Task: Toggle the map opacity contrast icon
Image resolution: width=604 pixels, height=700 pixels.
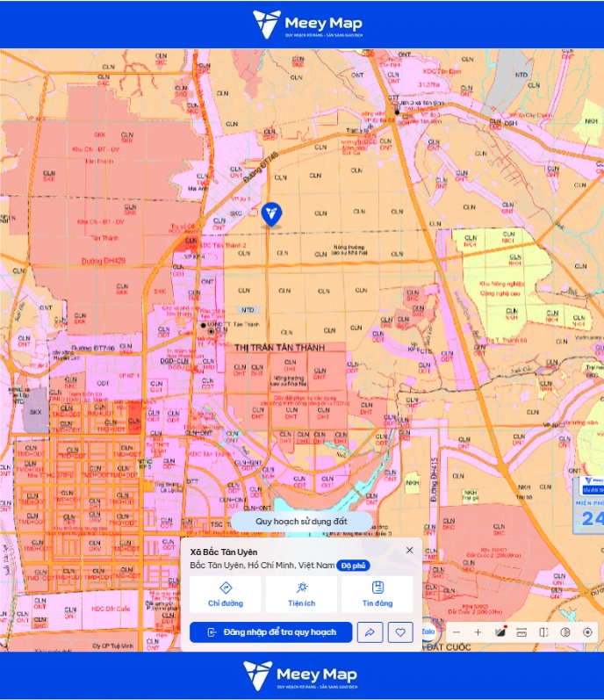Action: [565, 632]
